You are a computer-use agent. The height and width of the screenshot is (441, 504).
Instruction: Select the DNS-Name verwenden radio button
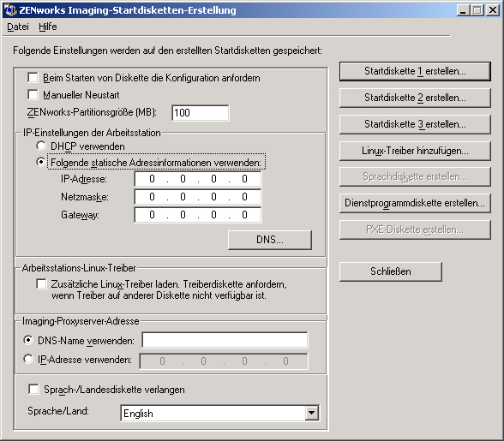click(28, 340)
